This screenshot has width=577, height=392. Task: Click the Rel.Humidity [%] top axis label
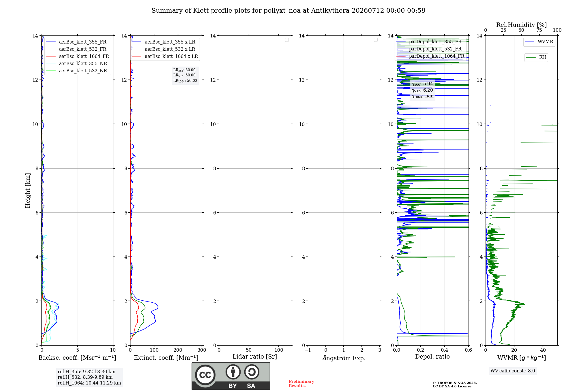click(521, 25)
